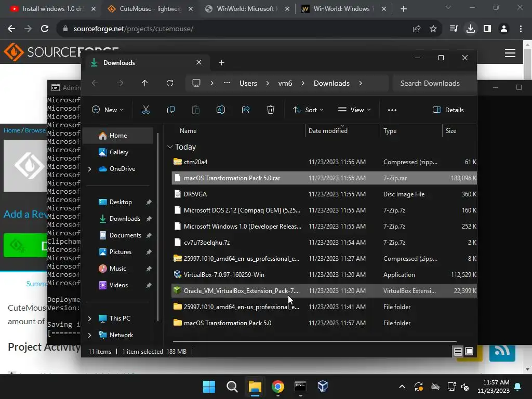Image resolution: width=532 pixels, height=399 pixels.
Task: Add a new Explorer tab with plus
Action: [x=221, y=62]
